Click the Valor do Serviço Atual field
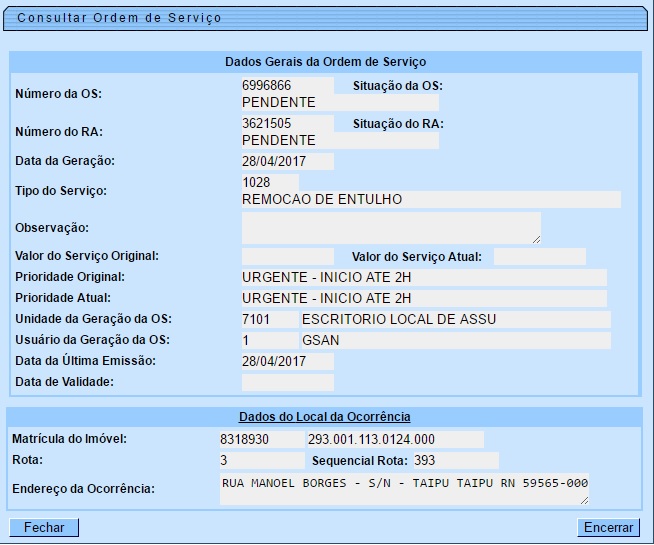Viewport: 654px width, 545px height. (x=539, y=257)
